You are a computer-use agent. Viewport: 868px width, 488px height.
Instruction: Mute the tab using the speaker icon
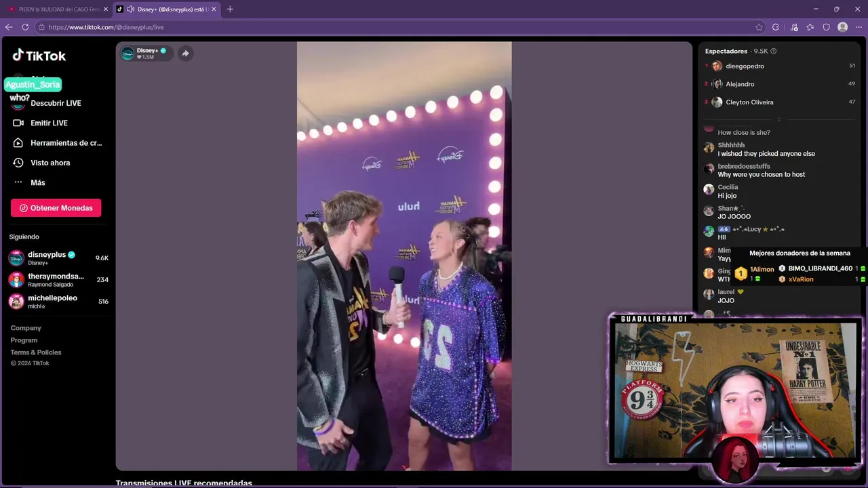[x=130, y=9]
